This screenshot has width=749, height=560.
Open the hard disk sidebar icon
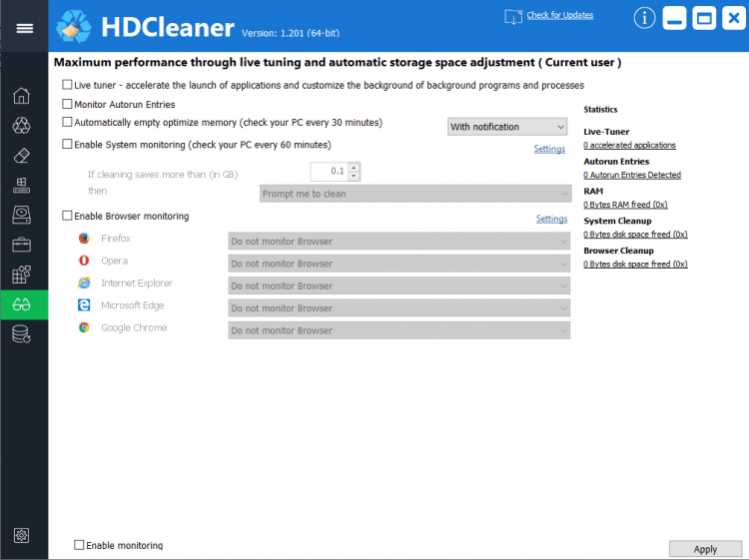tap(22, 215)
